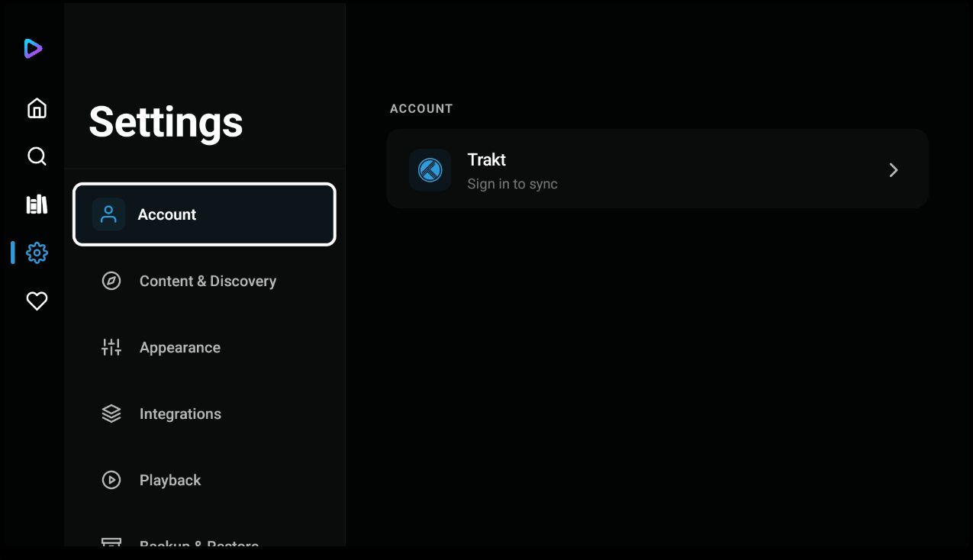The width and height of the screenshot is (973, 560).
Task: Click the layers icon beside Integrations
Action: (111, 414)
